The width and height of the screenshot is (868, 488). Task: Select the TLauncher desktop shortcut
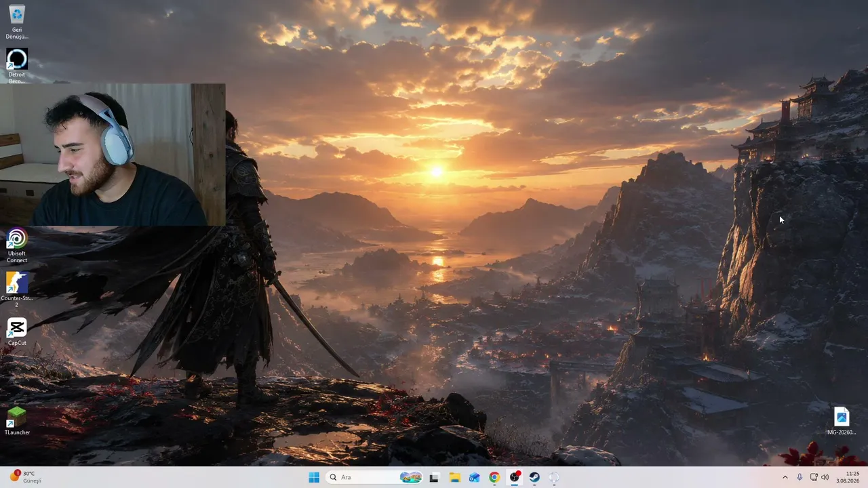click(x=17, y=420)
